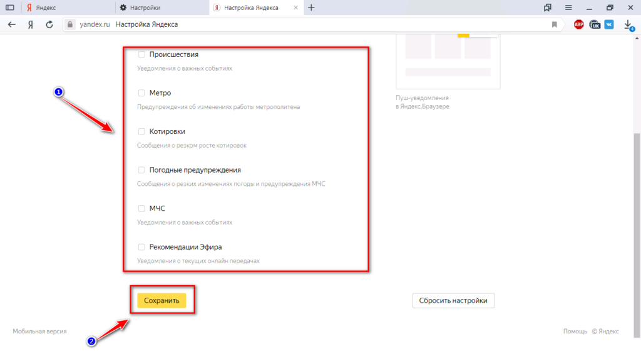Open the bookmarks collections icon in the title bar
This screenshot has width=641, height=364.
(x=547, y=8)
